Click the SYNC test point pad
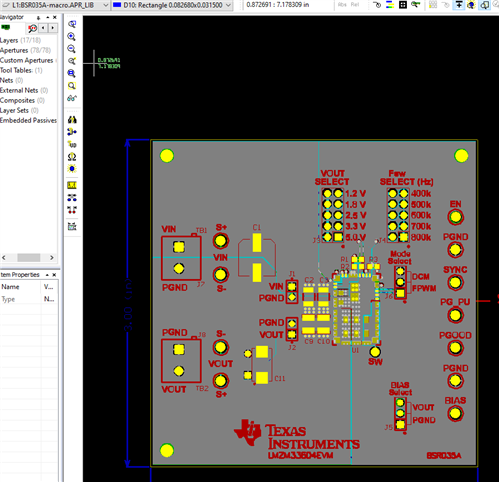The width and height of the screenshot is (499, 482). 455,282
